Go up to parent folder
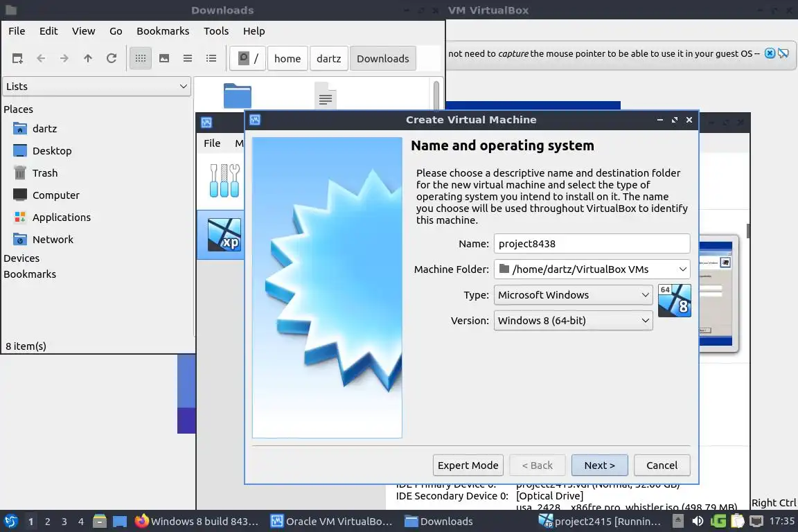The height and width of the screenshot is (532, 798). tap(88, 59)
